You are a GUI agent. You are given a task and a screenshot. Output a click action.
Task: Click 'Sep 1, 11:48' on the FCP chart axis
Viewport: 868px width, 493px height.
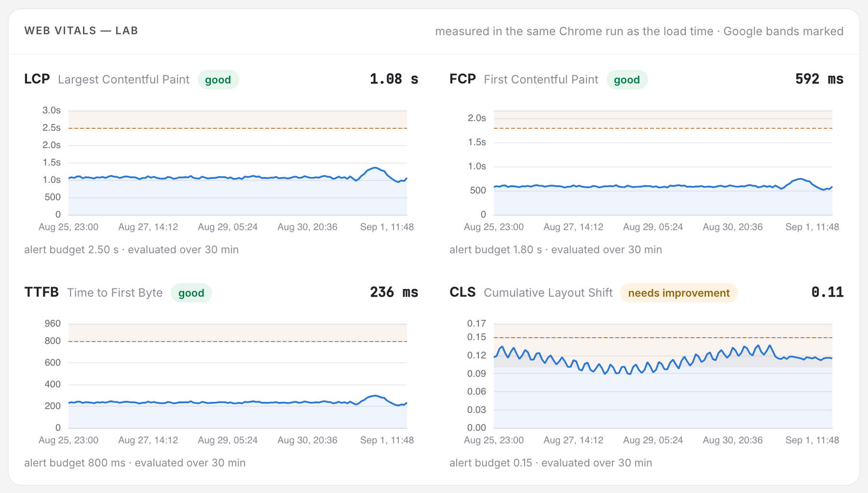(x=813, y=227)
